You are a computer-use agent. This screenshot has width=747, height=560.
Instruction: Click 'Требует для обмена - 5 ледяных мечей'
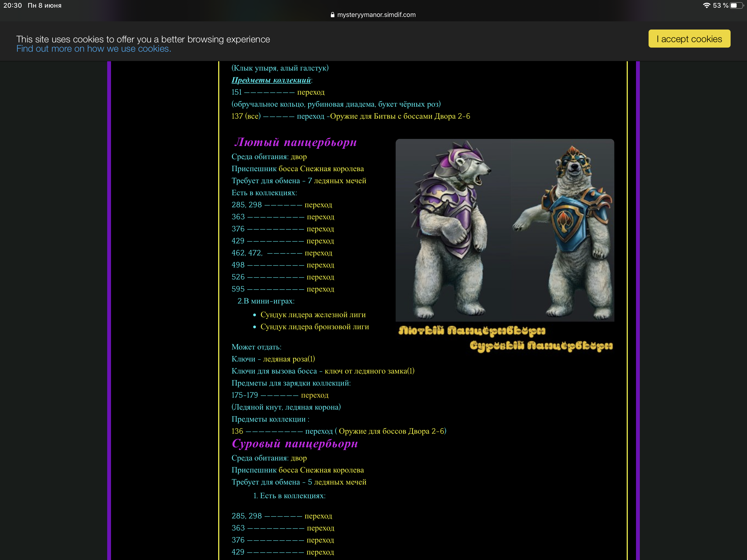click(x=299, y=482)
